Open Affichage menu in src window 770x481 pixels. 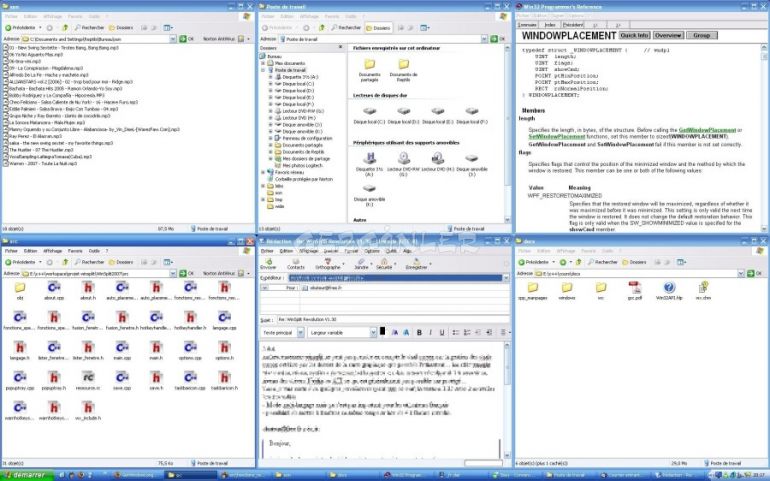pos(53,251)
